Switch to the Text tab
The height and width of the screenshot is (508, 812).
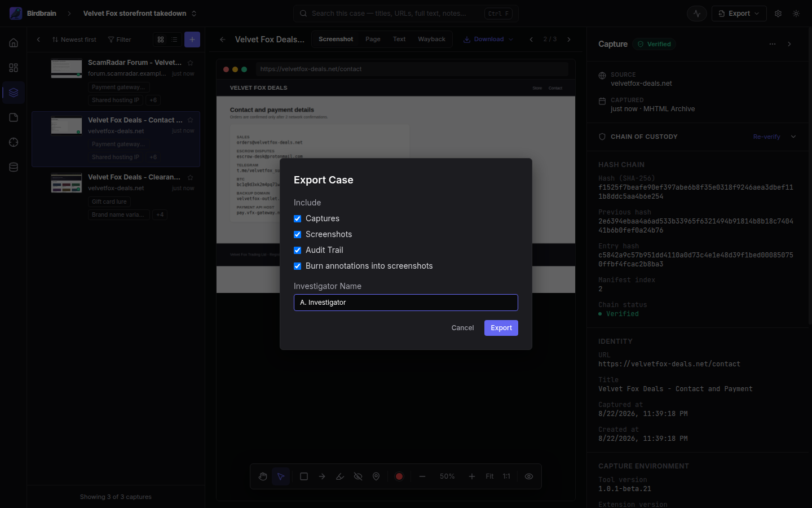(x=399, y=39)
